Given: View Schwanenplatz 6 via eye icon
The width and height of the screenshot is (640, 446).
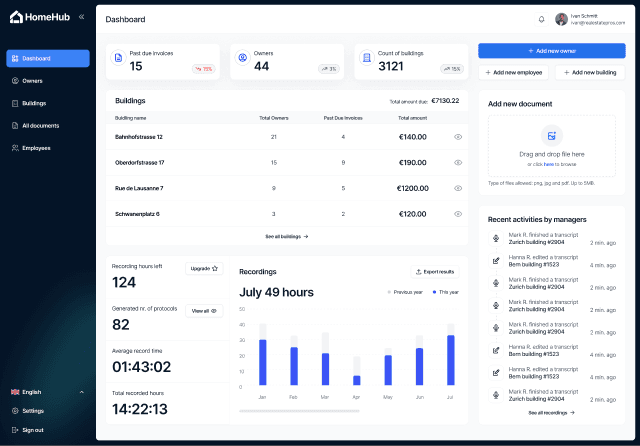Looking at the screenshot, I should (x=458, y=214).
